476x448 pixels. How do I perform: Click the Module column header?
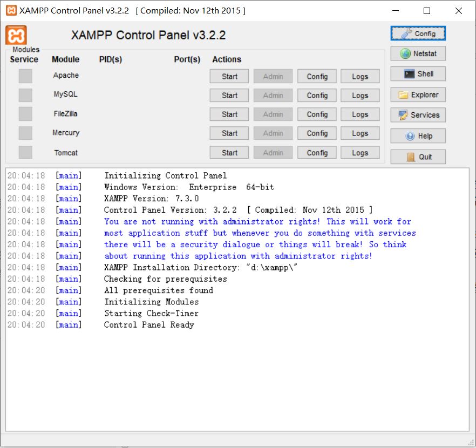pos(66,59)
